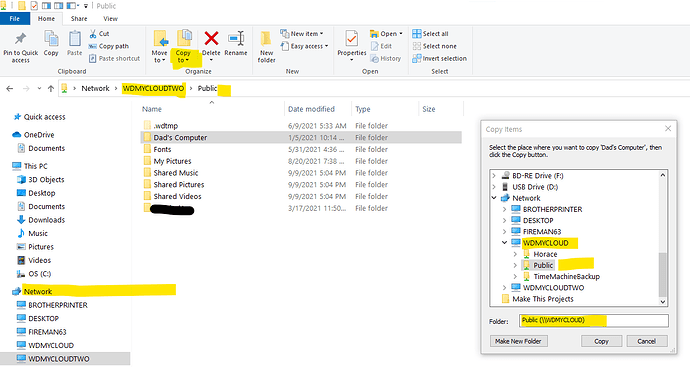Click Edit in the ribbon

click(381, 46)
